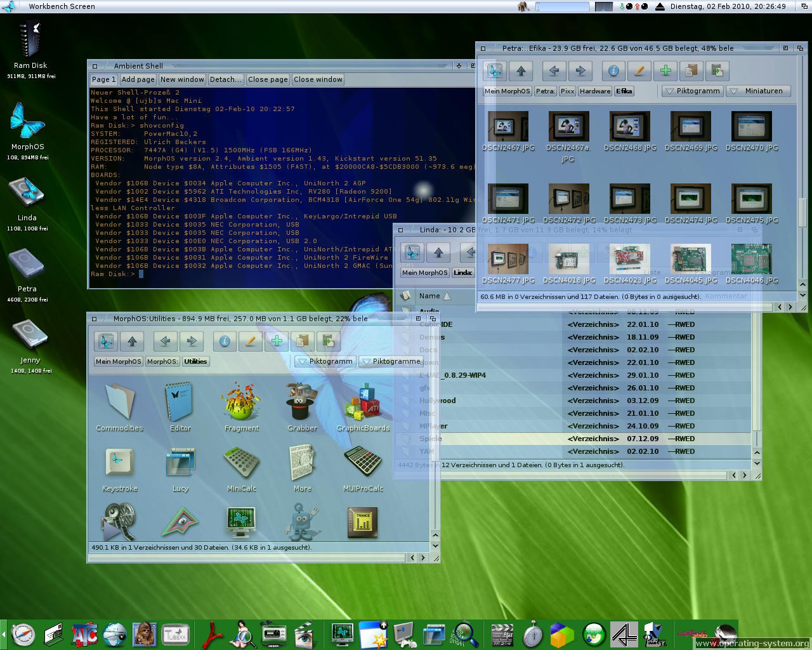This screenshot has height=650, width=812.
Task: Click the pencil icon in Utilities window toolbar
Action: 251,342
